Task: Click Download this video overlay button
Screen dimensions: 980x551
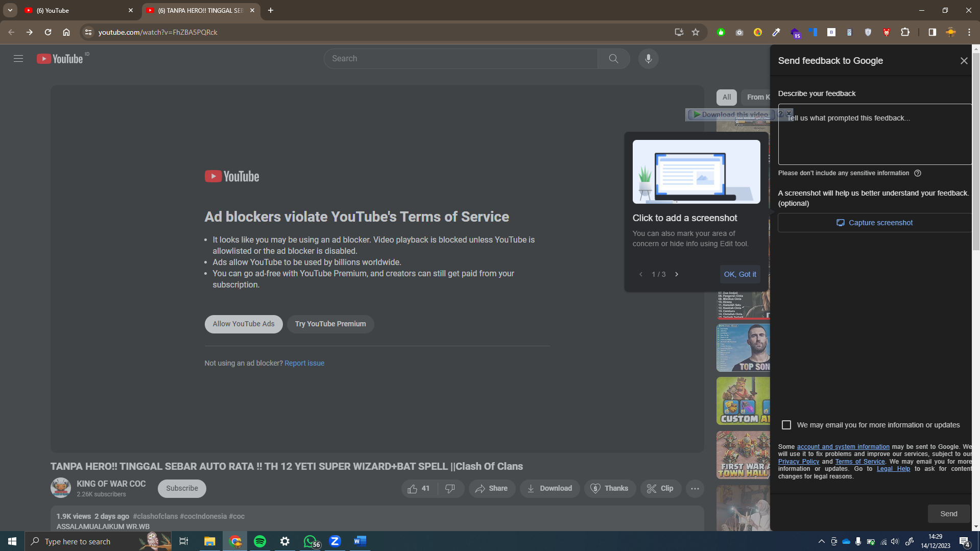Action: pyautogui.click(x=731, y=114)
